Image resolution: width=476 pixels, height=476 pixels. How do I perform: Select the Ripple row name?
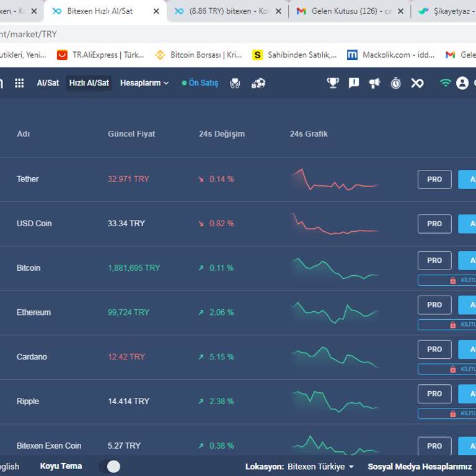[x=28, y=402]
